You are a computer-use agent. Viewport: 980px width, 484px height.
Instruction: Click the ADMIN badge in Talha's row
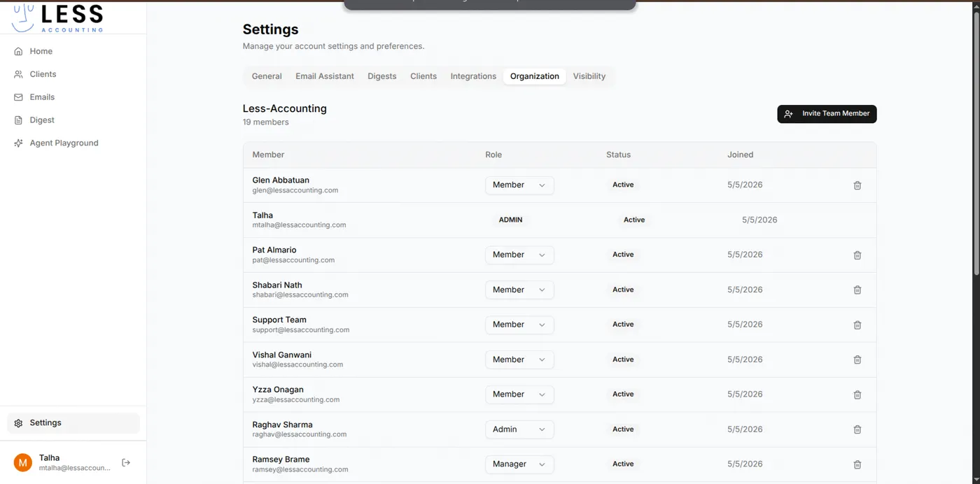[x=511, y=220]
